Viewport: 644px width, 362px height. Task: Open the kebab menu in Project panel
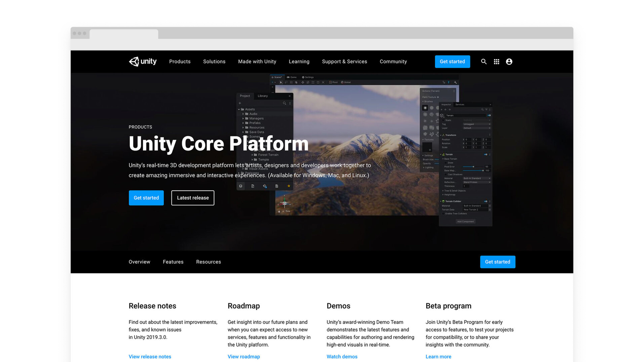tap(290, 103)
